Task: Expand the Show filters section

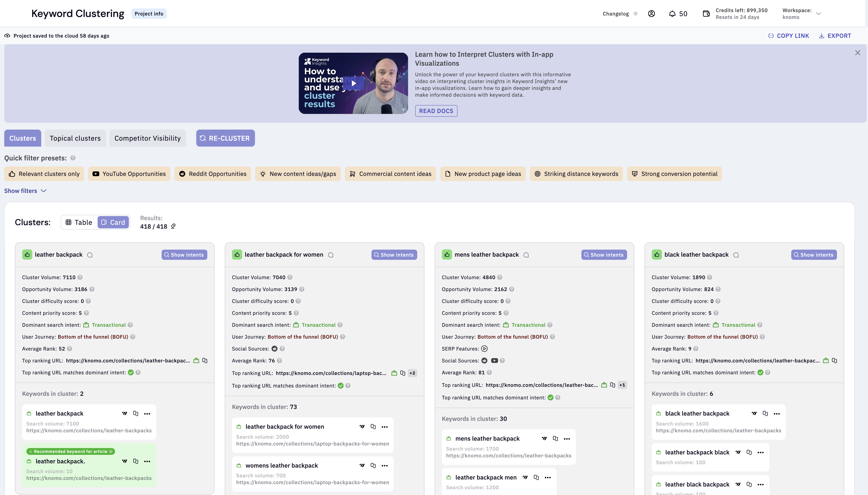Action: pyautogui.click(x=25, y=191)
